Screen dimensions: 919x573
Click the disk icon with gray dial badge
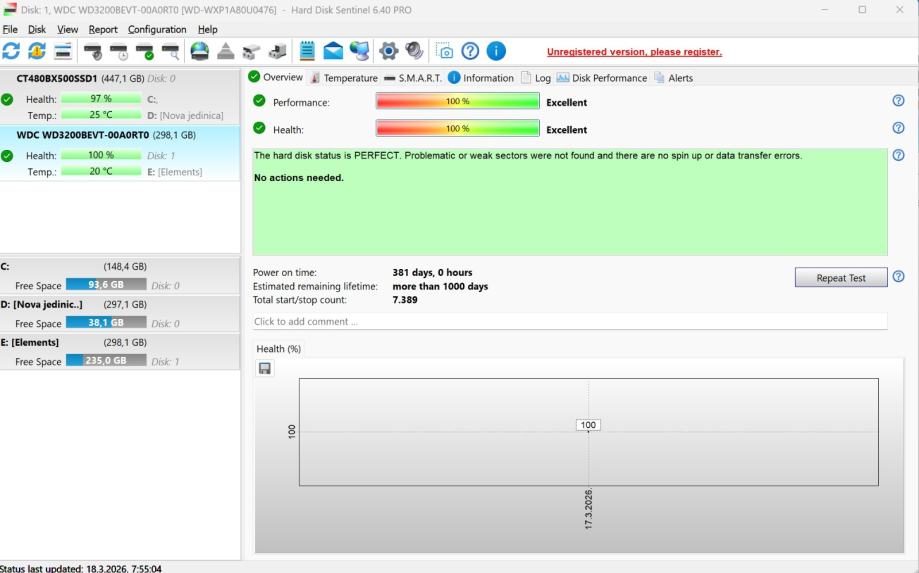point(93,52)
